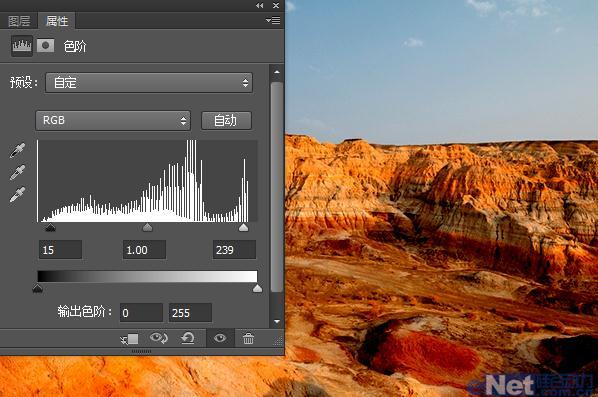Delete adjustment layer with trash icon
Screen dimensions: 598x397
click(248, 338)
